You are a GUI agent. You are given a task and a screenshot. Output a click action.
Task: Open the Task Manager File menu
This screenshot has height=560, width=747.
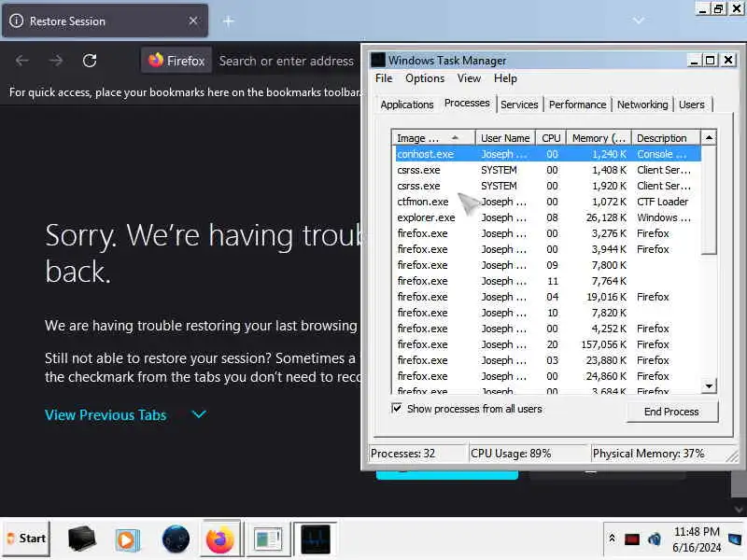tap(384, 78)
